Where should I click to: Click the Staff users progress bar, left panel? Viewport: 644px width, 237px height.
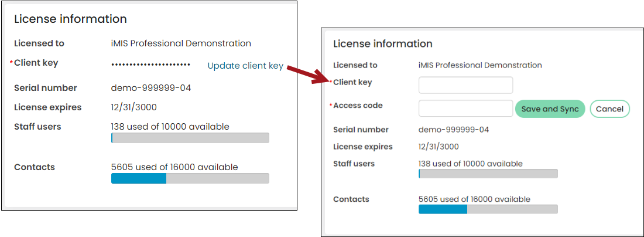(x=190, y=138)
